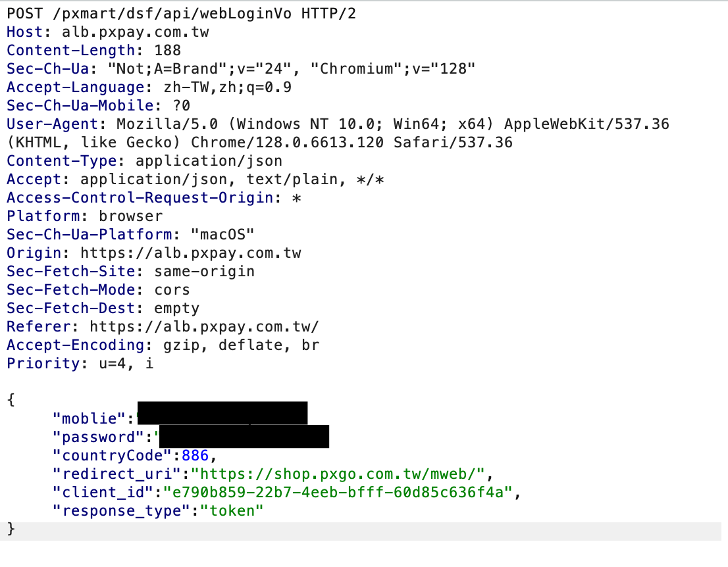Click the "redirect_uri" JSON key
728x567 pixels.
coord(117,474)
